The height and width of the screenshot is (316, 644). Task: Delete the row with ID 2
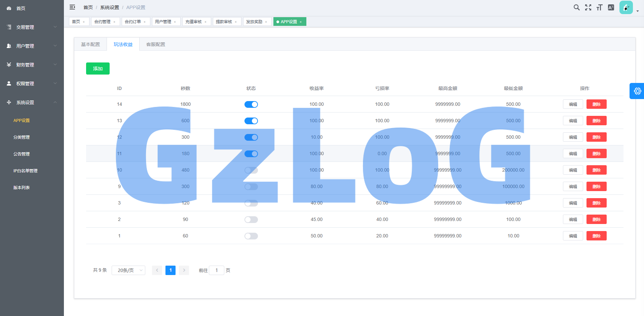[596, 219]
